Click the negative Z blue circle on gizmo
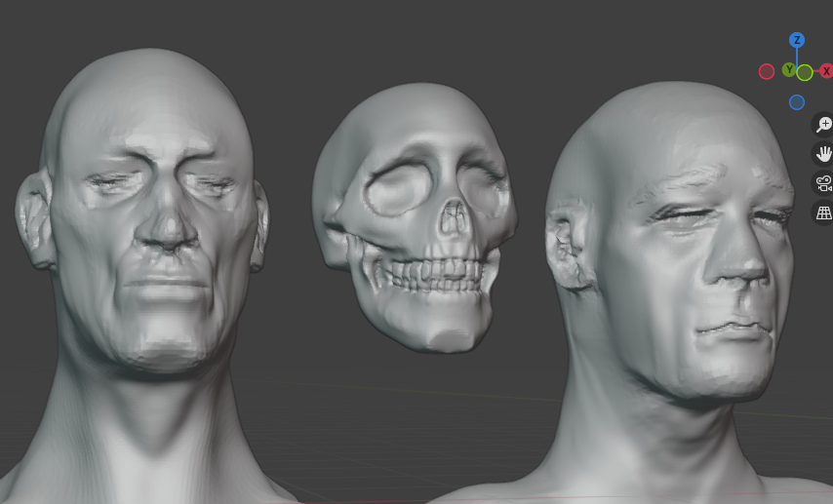Image resolution: width=833 pixels, height=504 pixels. click(796, 102)
